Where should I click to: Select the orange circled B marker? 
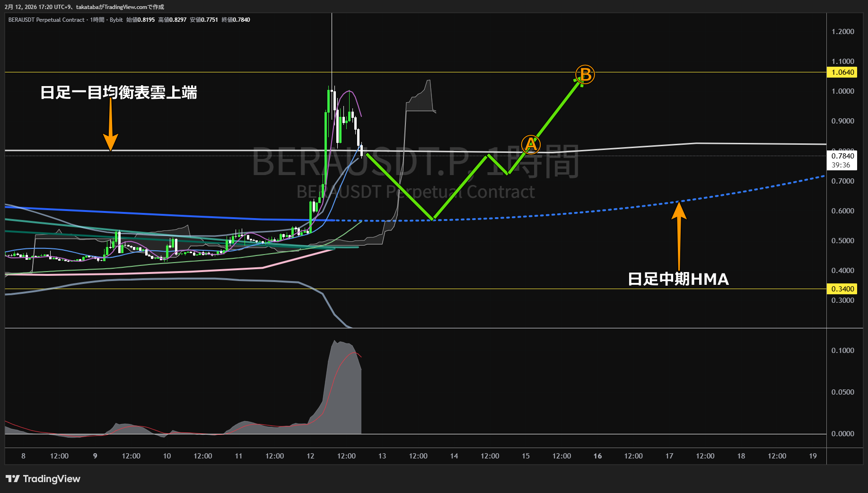[x=585, y=75]
